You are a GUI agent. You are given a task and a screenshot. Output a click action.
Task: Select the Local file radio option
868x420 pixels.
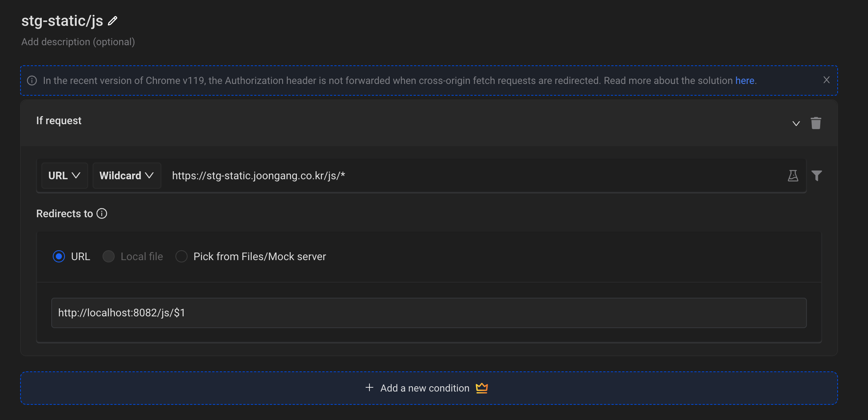109,256
